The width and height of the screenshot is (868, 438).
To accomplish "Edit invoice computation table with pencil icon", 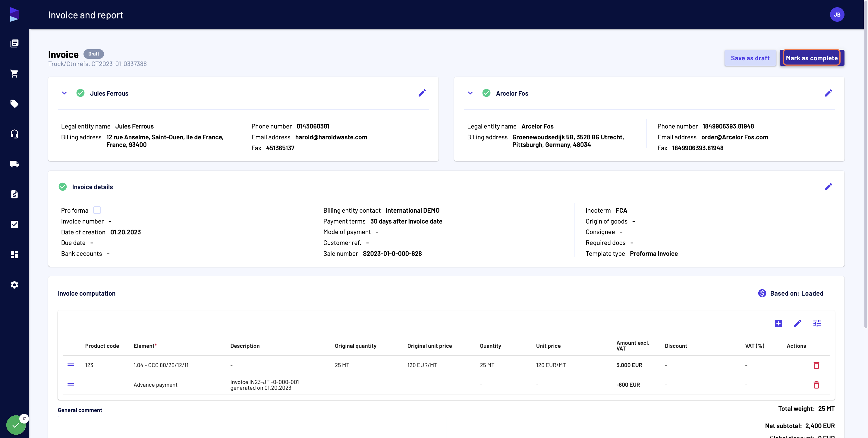I will point(797,323).
